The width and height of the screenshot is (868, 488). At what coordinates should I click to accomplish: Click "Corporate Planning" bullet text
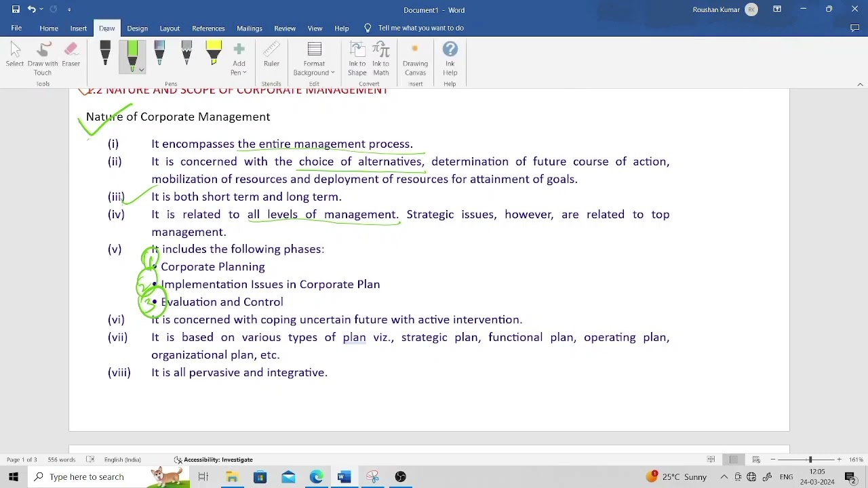pos(213,267)
